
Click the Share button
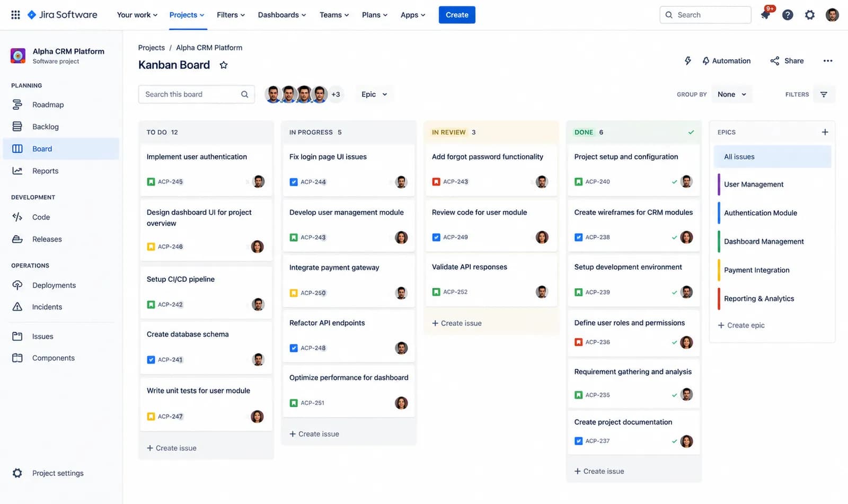click(787, 61)
